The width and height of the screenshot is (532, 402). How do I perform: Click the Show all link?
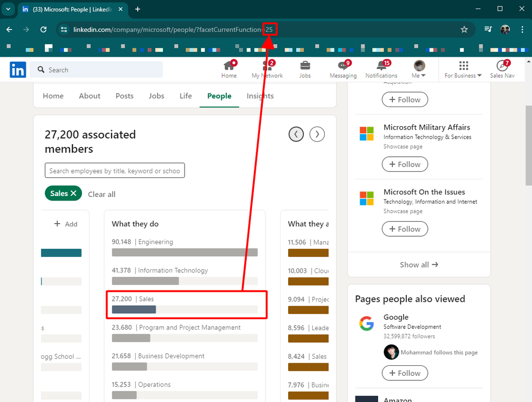(x=419, y=265)
